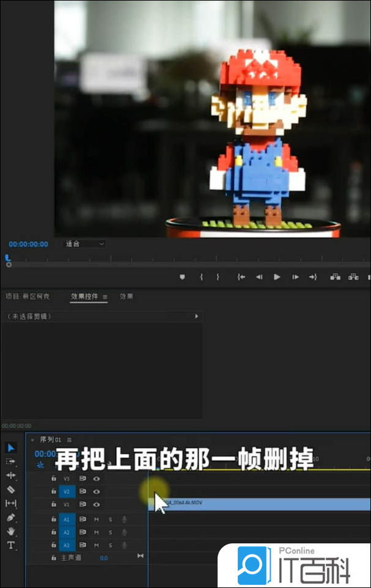Toggle sync lock for track A1
The height and width of the screenshot is (588, 371).
[83, 520]
